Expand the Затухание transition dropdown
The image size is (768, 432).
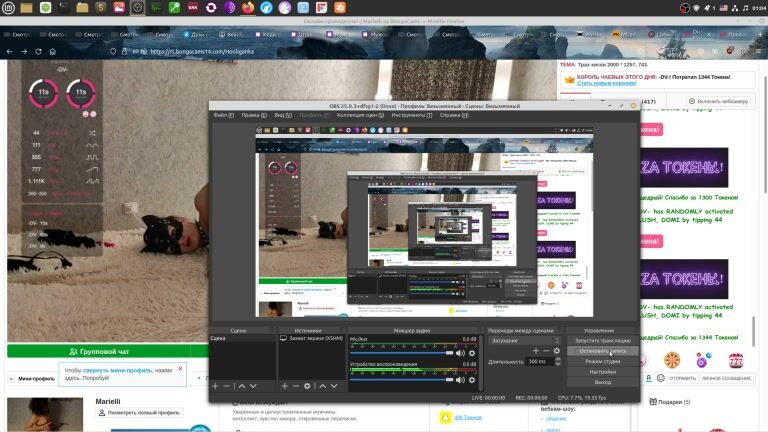[523, 340]
